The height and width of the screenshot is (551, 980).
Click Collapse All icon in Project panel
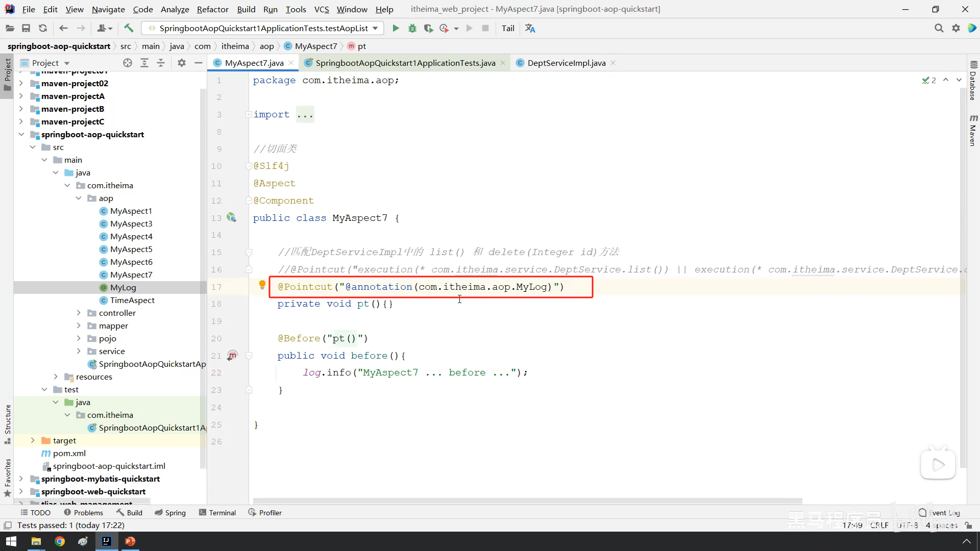point(161,63)
